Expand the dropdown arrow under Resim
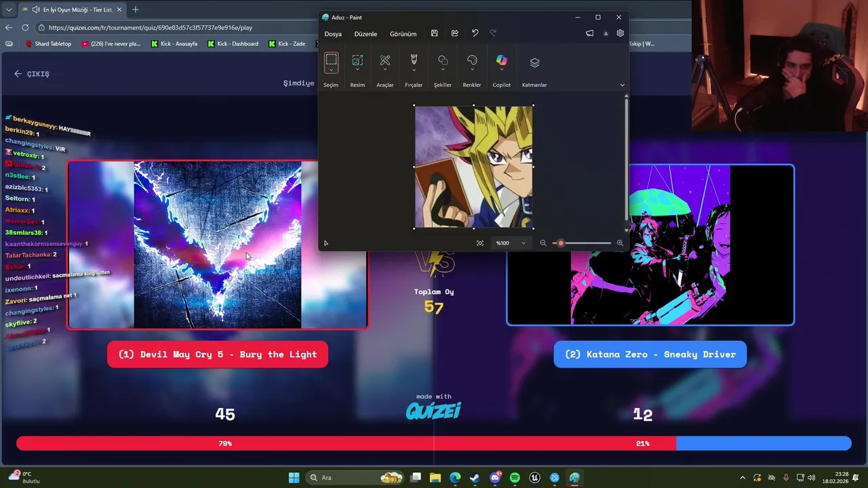868x488 pixels. pos(357,70)
